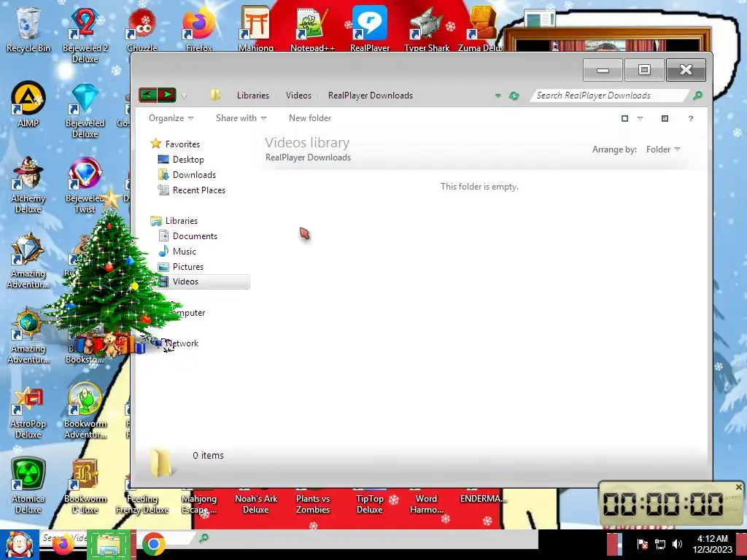Click the AstroPop Deluxe desktop icon
Screen dimensions: 747x560
click(28, 412)
